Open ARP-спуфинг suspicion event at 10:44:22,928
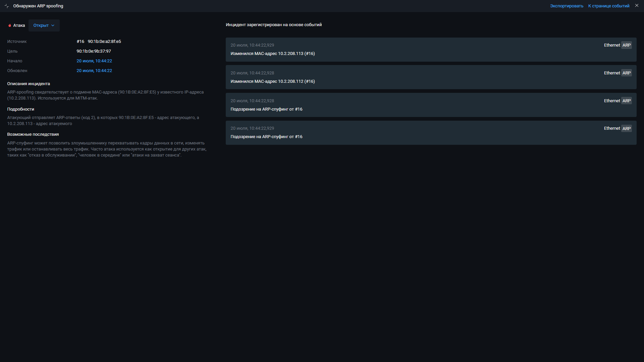Viewport: 644px width, 362px height. (x=266, y=109)
